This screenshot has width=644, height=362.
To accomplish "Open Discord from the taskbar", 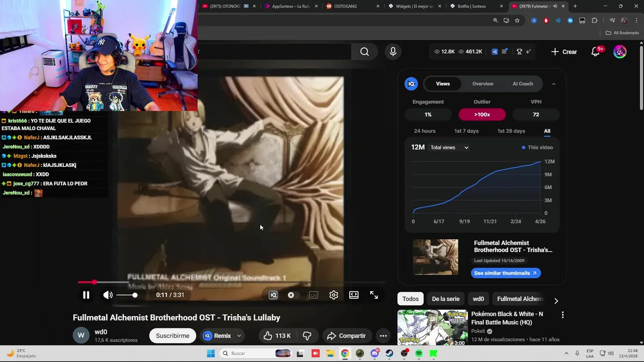I will (375, 353).
